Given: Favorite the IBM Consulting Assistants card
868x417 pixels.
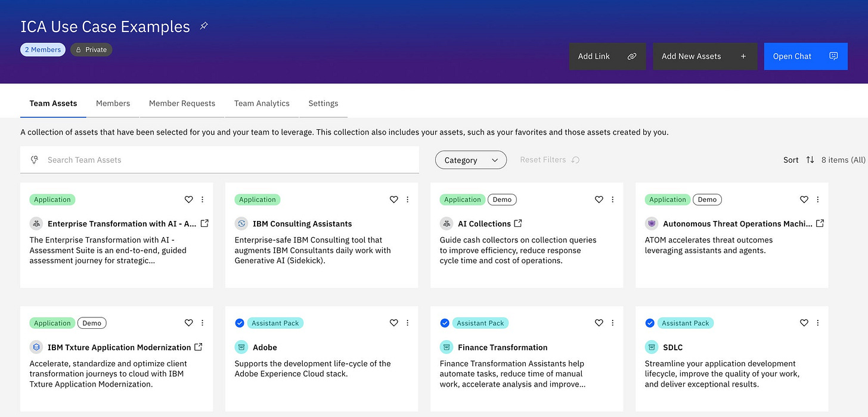Looking at the screenshot, I should [x=393, y=200].
